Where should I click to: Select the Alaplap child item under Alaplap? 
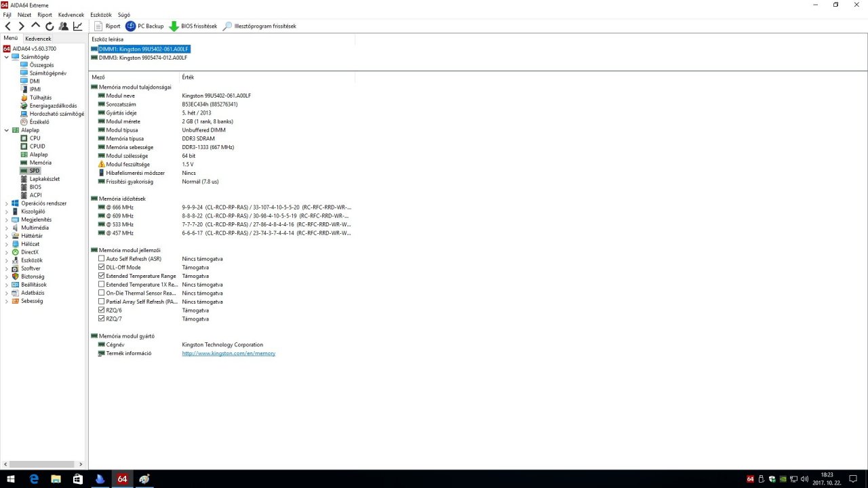click(39, 155)
